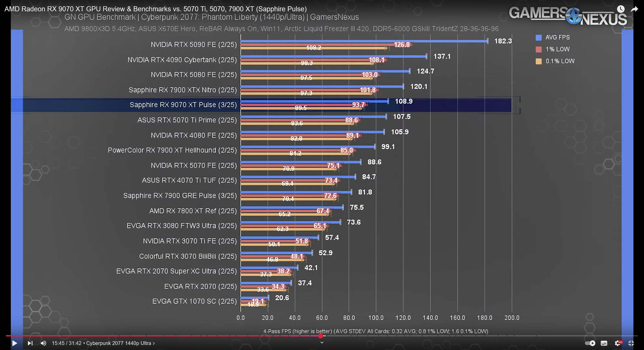Click the GN GPU Benchmark chart heading

tap(212, 17)
